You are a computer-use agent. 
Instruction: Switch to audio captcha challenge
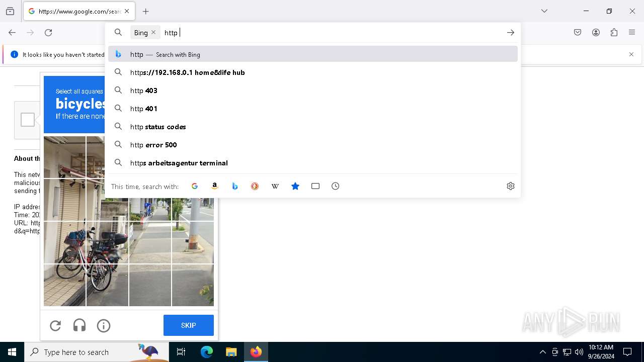(79, 326)
